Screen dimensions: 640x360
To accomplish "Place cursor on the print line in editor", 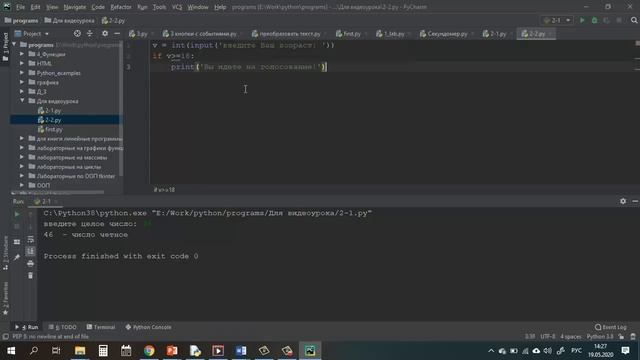I will point(249,67).
